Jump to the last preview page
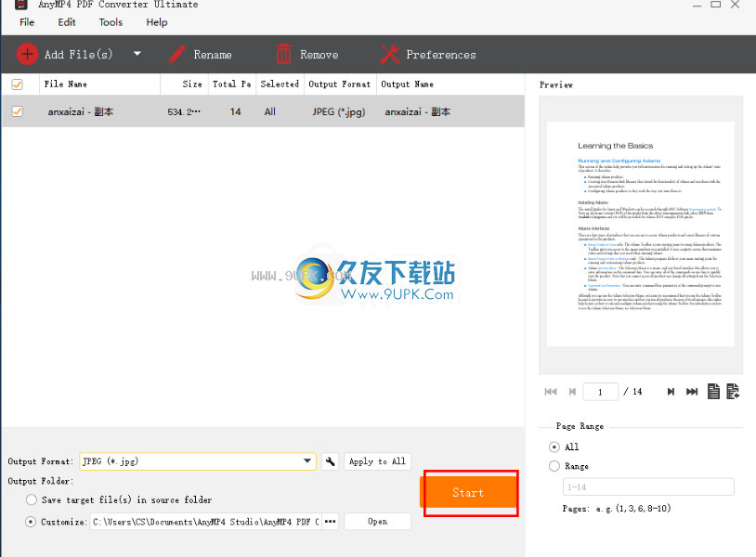Viewport: 756px width, 557px height. 692,391
